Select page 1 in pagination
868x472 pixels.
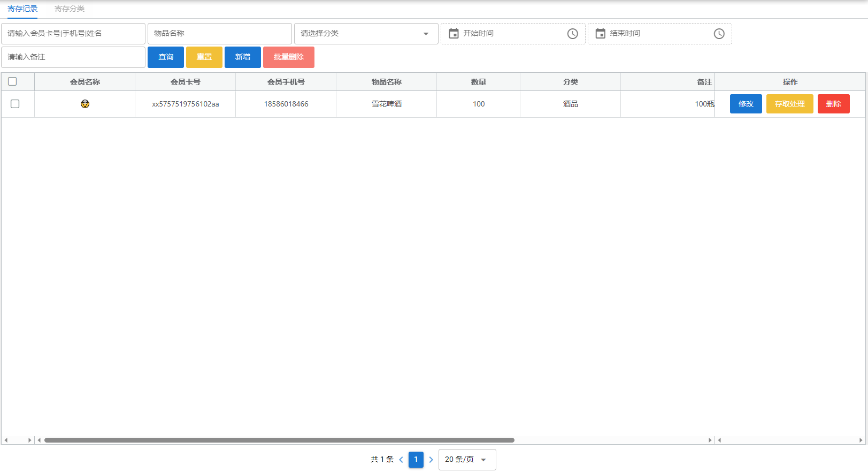[416, 460]
